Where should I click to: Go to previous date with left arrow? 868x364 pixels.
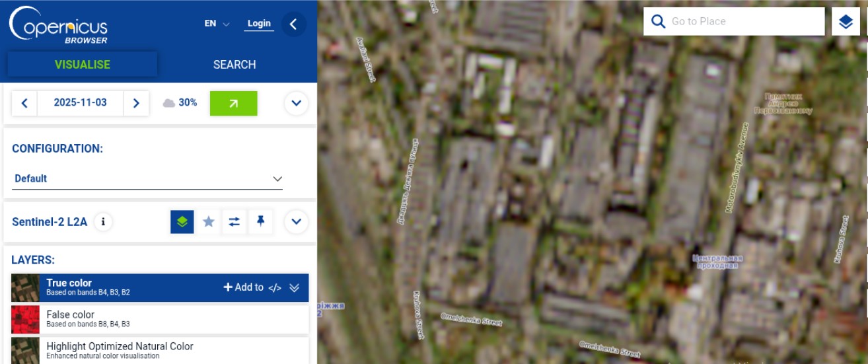point(24,103)
